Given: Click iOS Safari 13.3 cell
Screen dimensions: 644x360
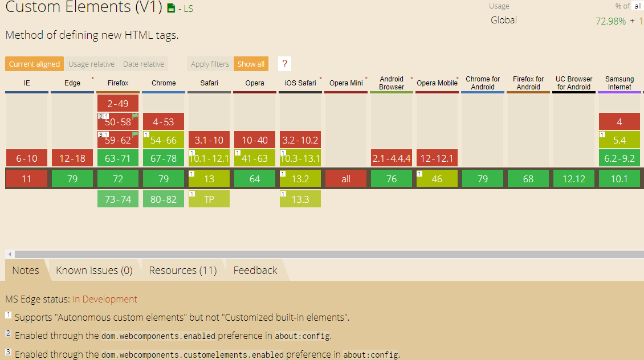Looking at the screenshot, I should (300, 199).
